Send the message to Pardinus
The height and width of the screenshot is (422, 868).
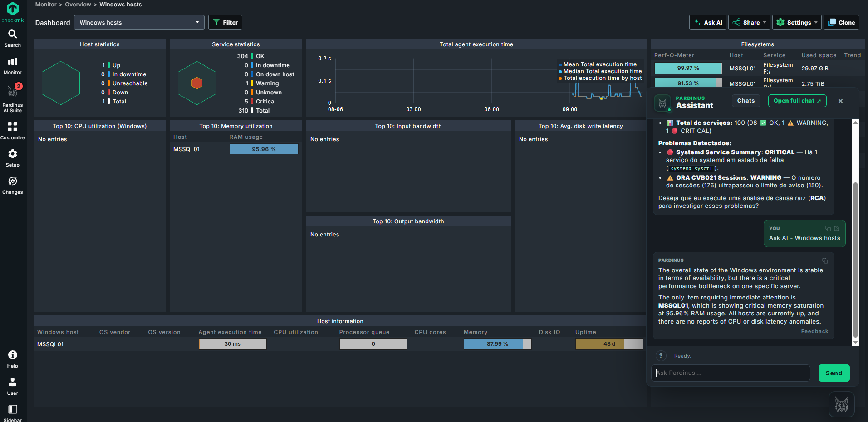click(x=834, y=373)
